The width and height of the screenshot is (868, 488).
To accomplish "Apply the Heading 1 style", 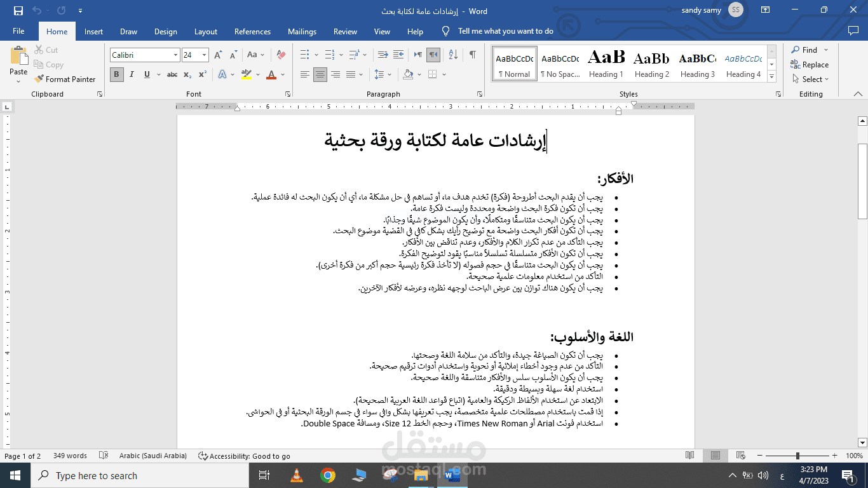I will click(x=606, y=64).
